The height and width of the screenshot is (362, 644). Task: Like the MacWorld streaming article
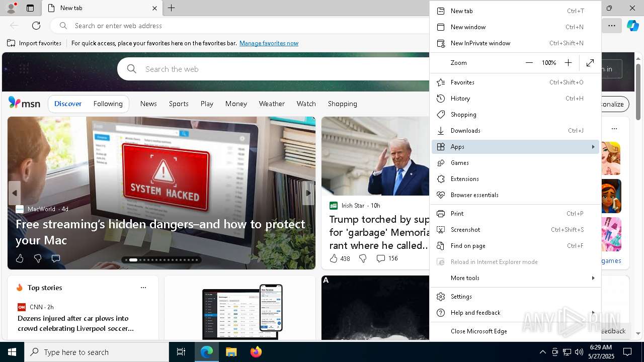[x=20, y=258]
